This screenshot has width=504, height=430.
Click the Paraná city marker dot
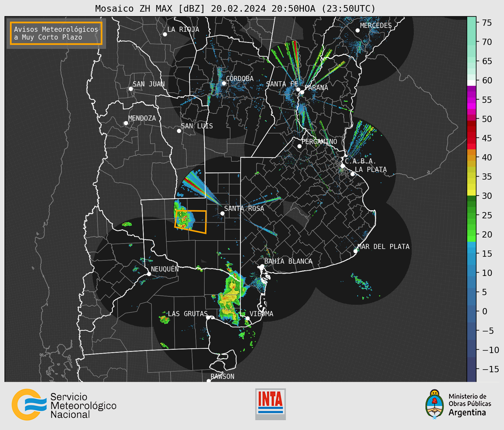click(302, 92)
